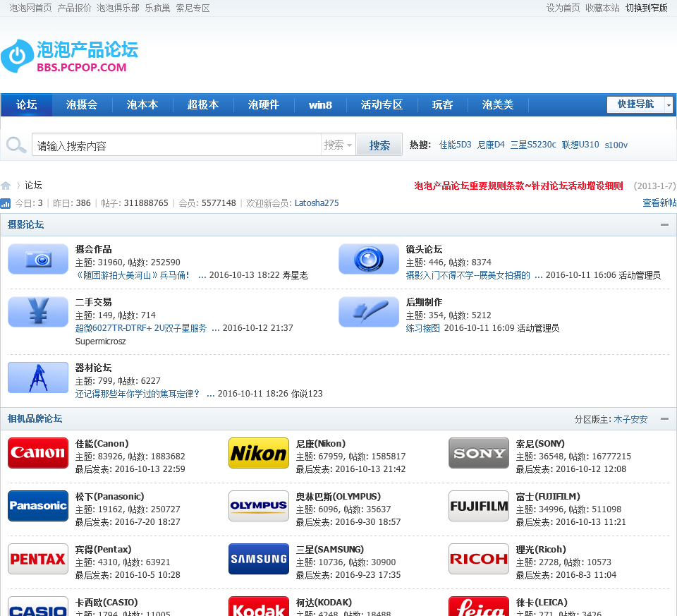Click 设为首页 in top bar
The width and height of the screenshot is (677, 616).
563,8
